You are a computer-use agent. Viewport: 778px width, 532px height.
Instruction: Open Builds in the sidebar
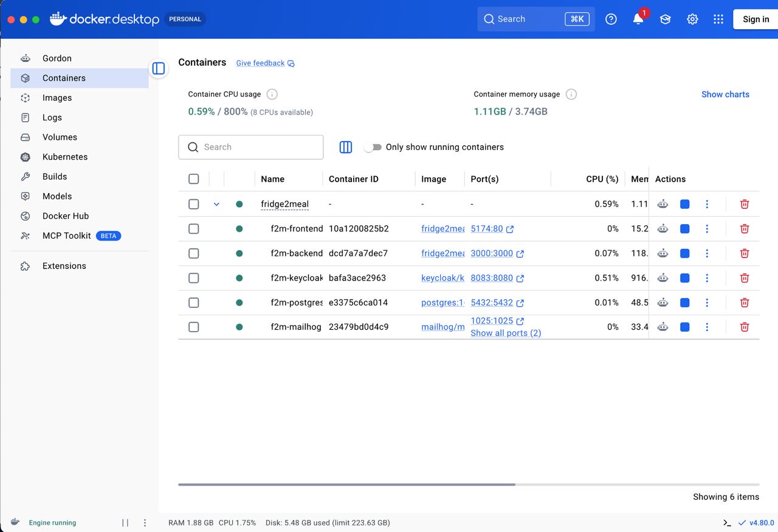[x=80, y=177]
